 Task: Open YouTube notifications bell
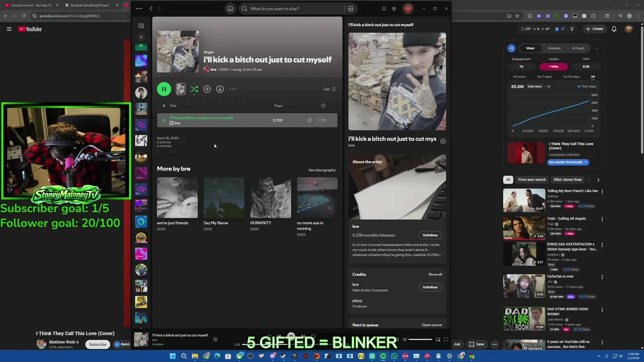614,29
